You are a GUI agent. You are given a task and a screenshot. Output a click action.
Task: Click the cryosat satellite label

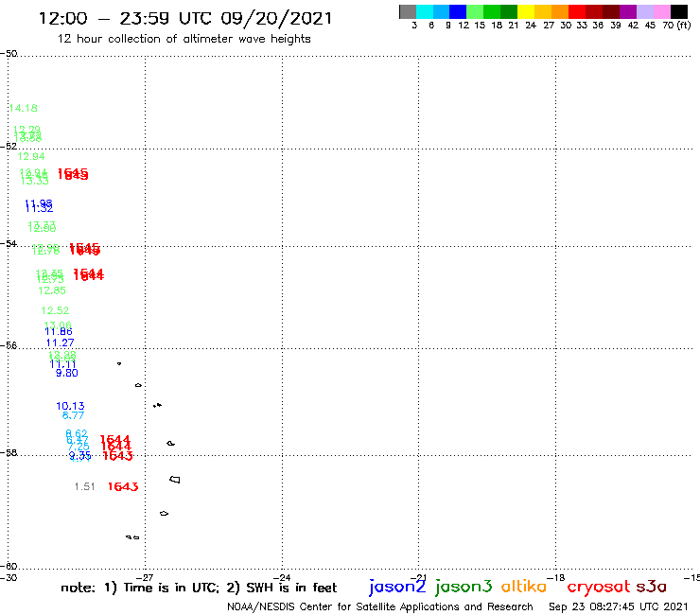pos(599,587)
